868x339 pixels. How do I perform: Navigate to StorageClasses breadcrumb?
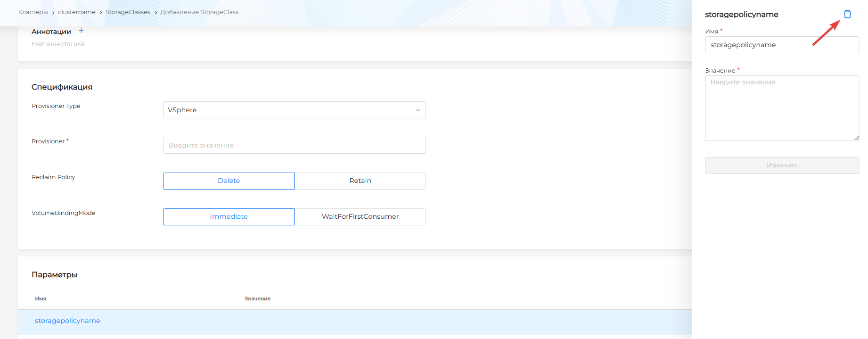[x=128, y=12]
